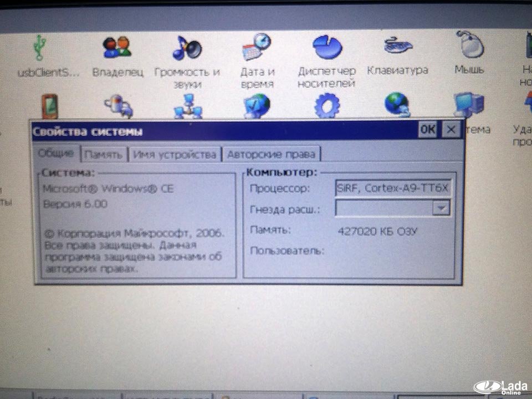Click the three networked computers icon
The image size is (532, 399).
click(188, 106)
